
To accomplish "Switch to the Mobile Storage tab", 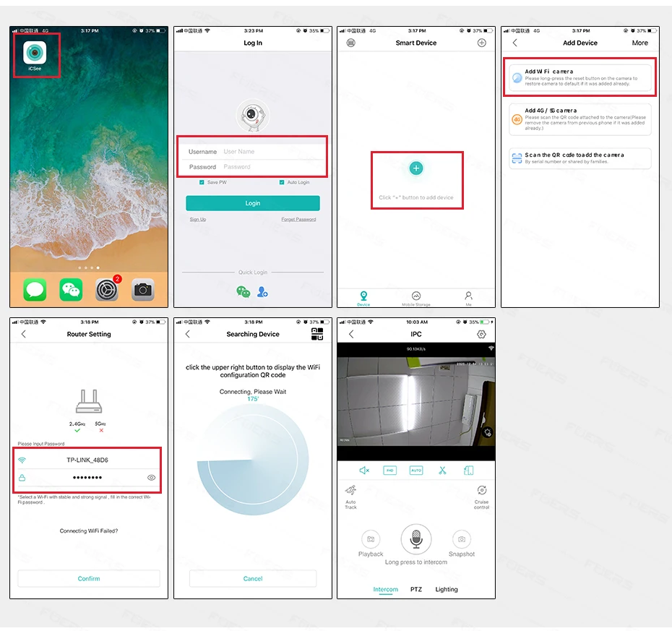I will (x=416, y=298).
